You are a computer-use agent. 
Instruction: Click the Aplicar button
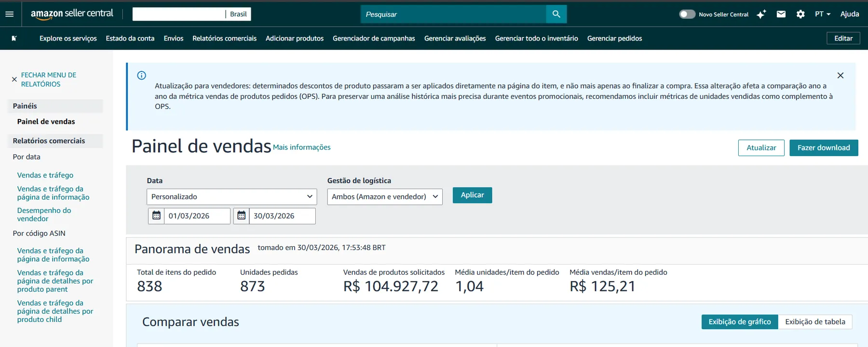[473, 195]
